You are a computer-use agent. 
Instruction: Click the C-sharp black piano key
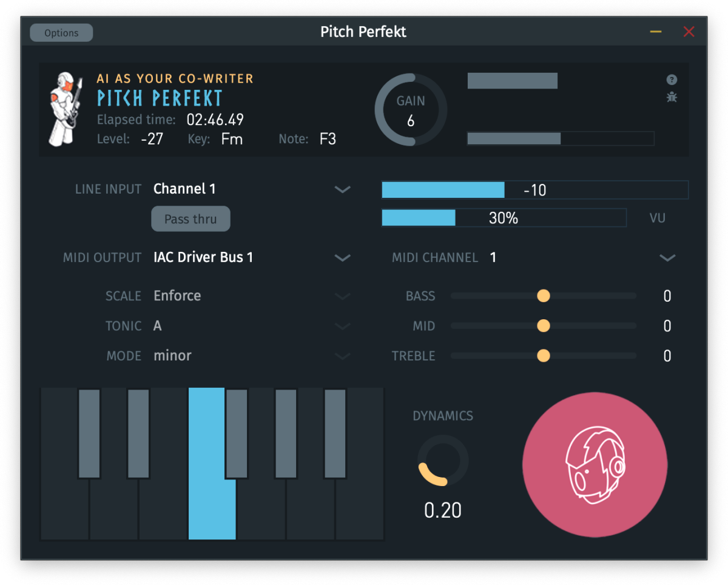pyautogui.click(x=89, y=434)
